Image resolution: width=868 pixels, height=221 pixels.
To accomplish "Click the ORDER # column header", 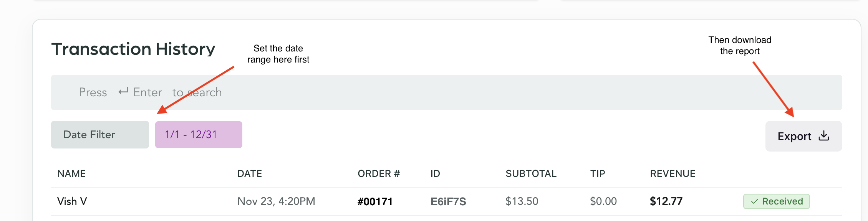I will [379, 174].
